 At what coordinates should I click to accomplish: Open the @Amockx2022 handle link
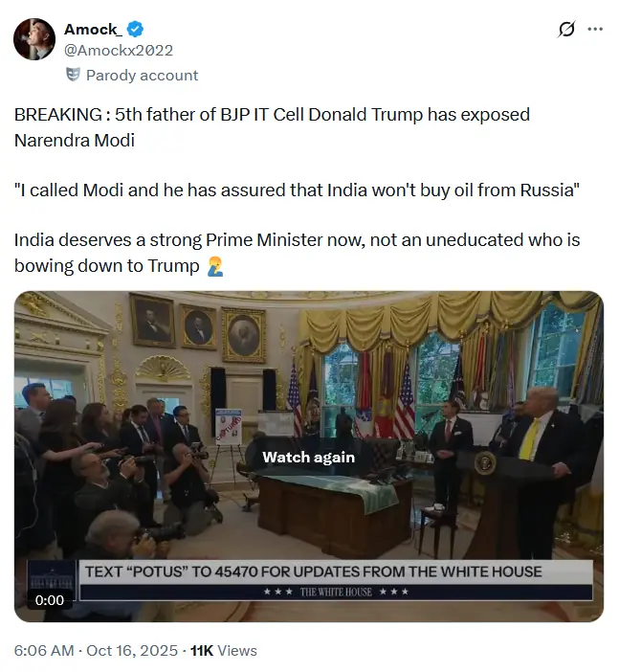119,50
